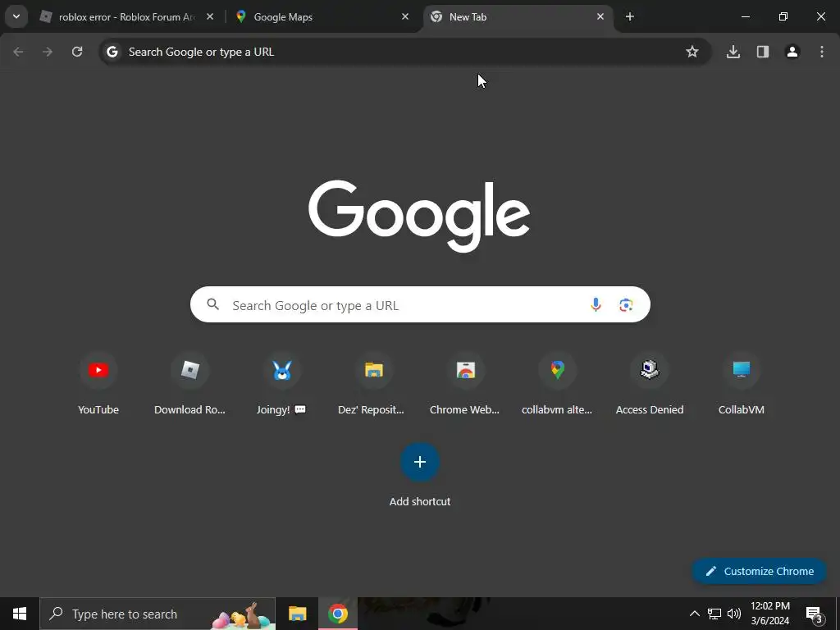Click the taskbar Type here to search box
The image size is (840, 630).
click(x=157, y=614)
